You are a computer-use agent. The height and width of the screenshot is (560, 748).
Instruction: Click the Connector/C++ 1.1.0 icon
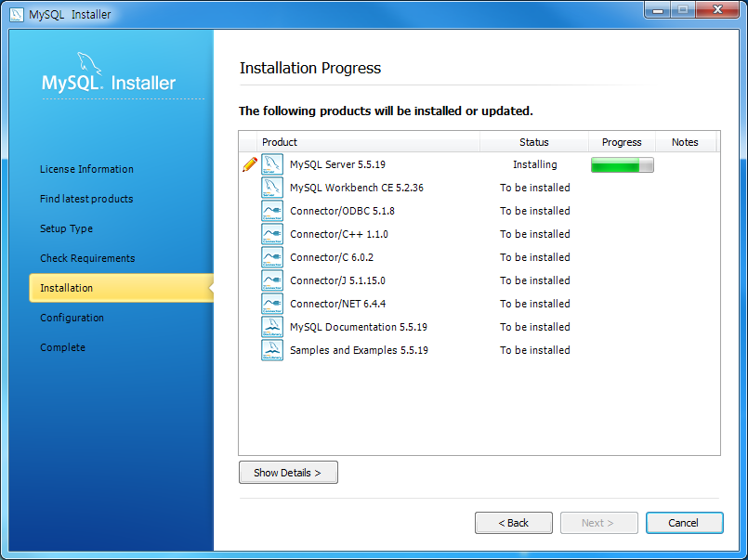click(x=272, y=234)
